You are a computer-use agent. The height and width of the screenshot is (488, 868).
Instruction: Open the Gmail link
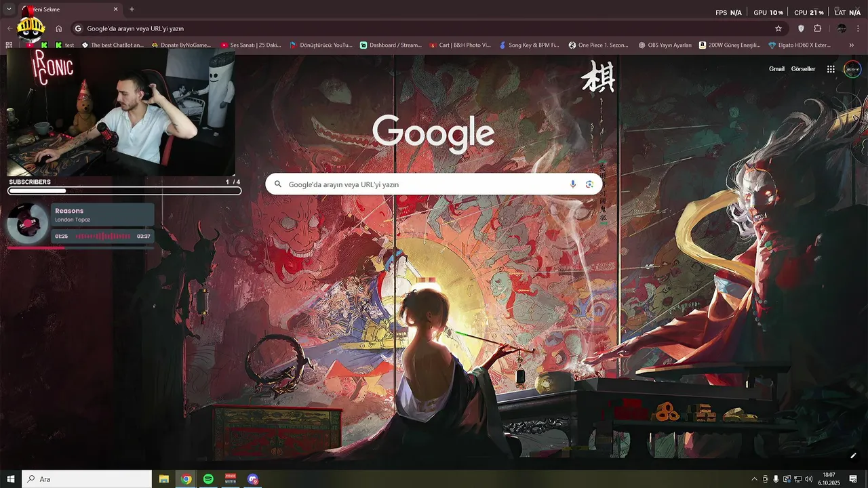pyautogui.click(x=776, y=69)
